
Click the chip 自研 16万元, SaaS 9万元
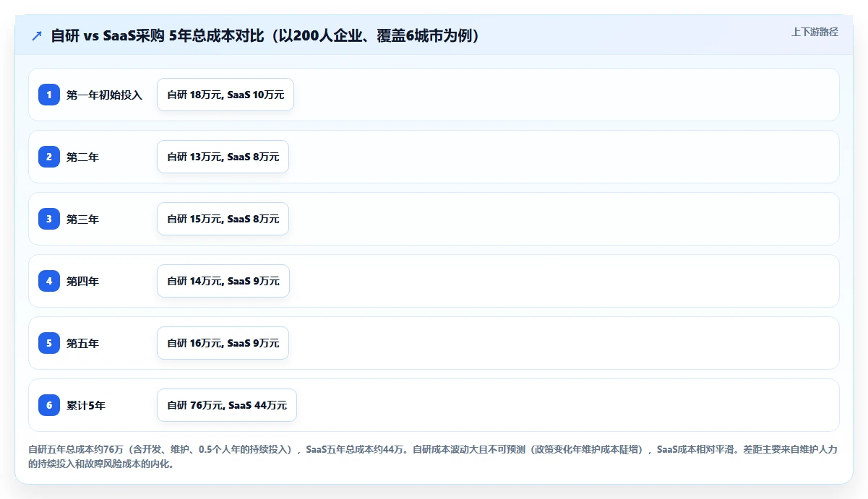click(223, 343)
